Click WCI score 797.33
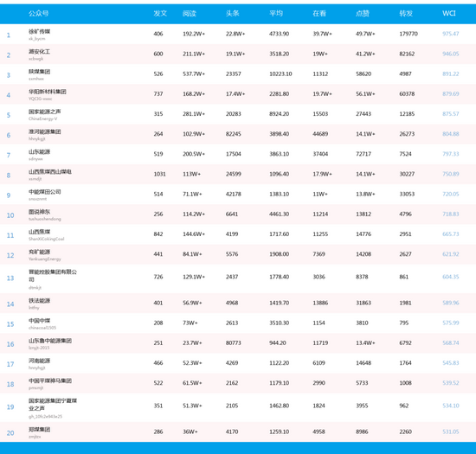 [451, 154]
